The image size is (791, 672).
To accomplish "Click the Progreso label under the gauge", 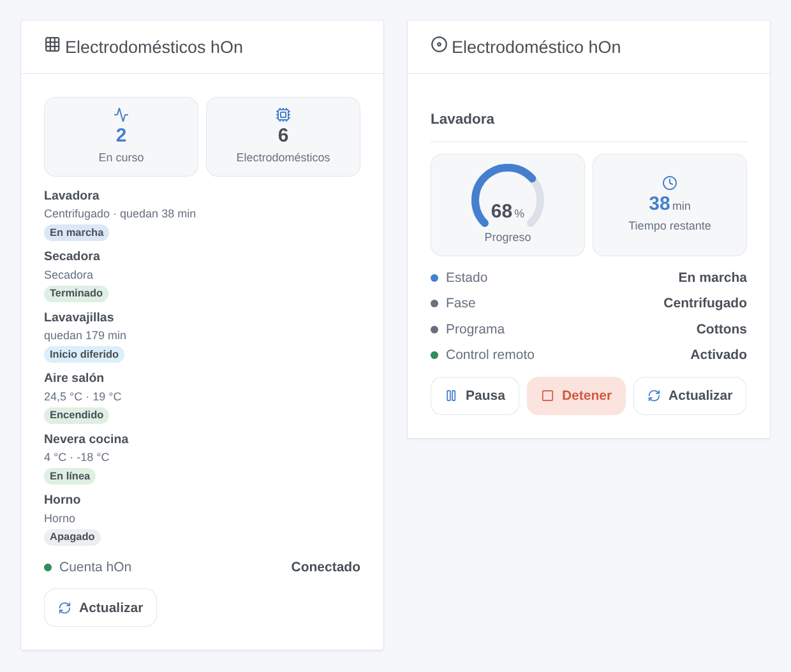I will click(508, 238).
